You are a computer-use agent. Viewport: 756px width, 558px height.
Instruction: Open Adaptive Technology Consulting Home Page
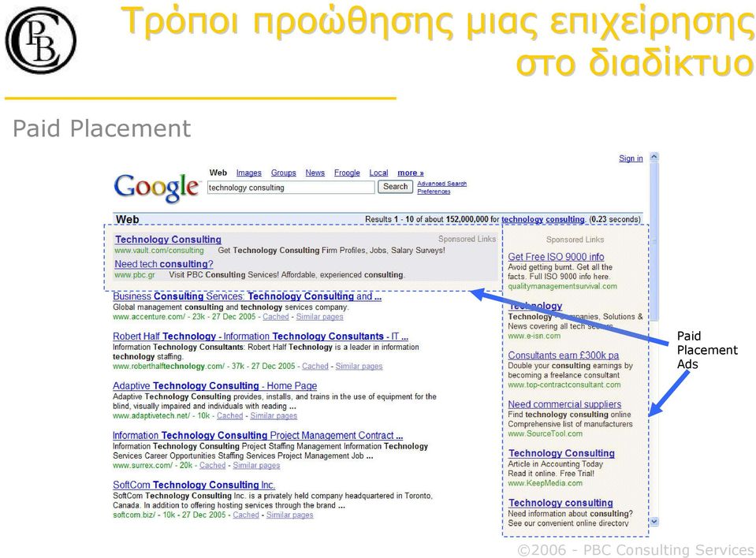click(214, 386)
